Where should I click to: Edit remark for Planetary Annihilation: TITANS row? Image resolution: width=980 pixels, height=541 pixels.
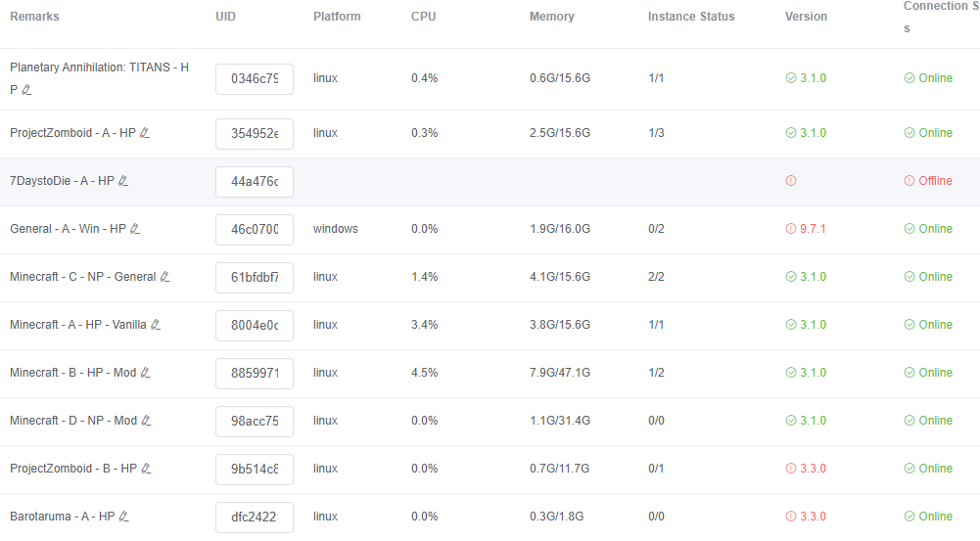click(x=26, y=90)
